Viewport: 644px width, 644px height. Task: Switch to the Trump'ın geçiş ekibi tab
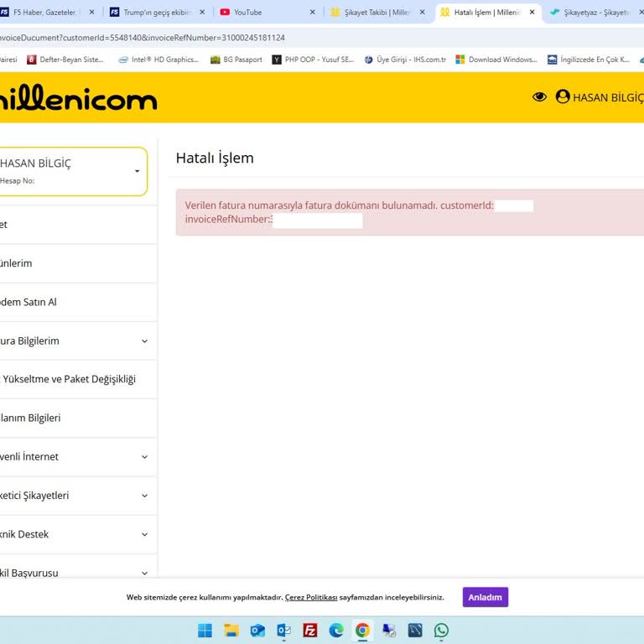click(x=157, y=13)
